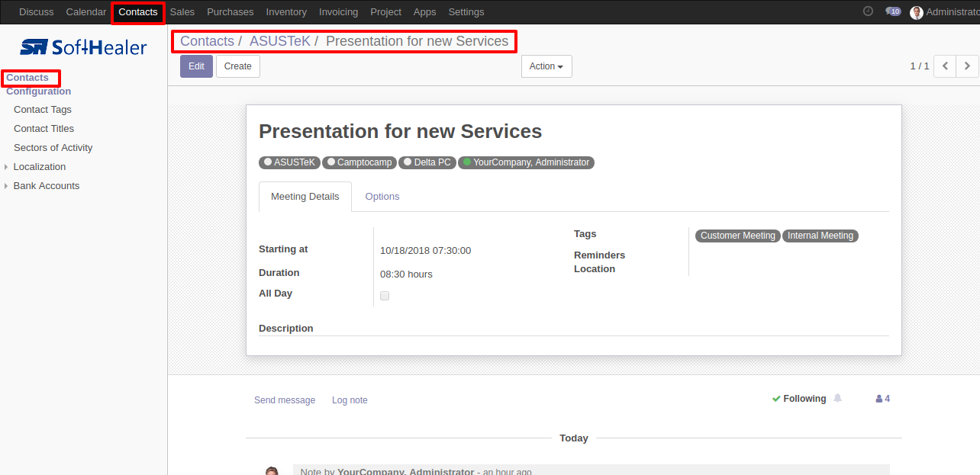Click the 1 / 1 pager text

tap(920, 66)
